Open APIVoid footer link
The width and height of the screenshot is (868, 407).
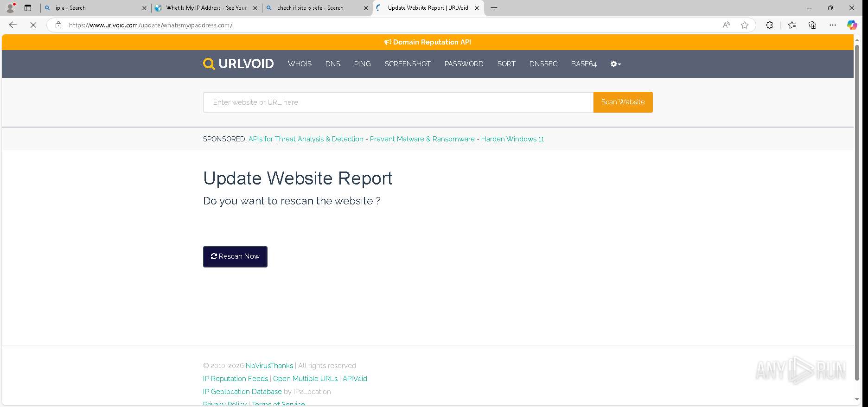pyautogui.click(x=355, y=379)
